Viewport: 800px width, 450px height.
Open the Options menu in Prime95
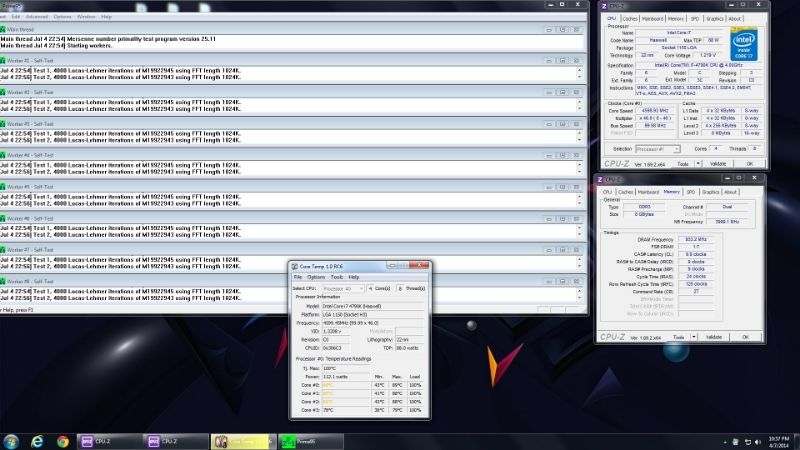coord(63,17)
